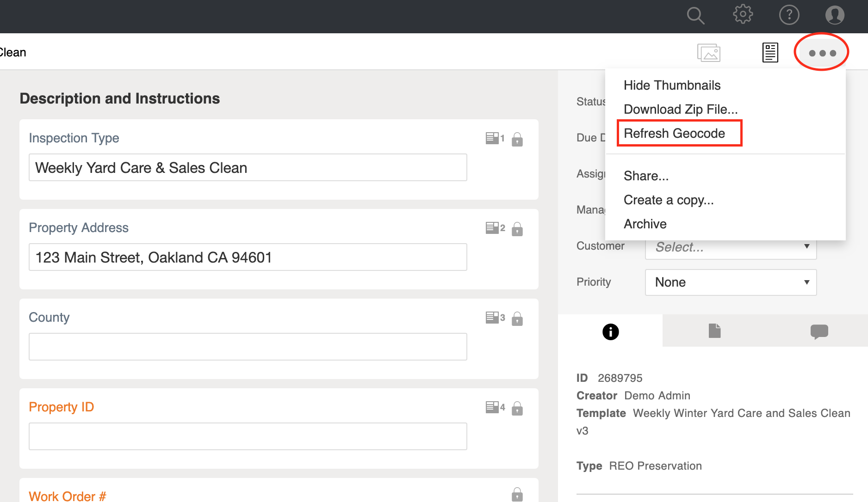The width and height of the screenshot is (868, 502).
Task: Choose Hide Thumbnails menu option
Action: [x=672, y=85]
